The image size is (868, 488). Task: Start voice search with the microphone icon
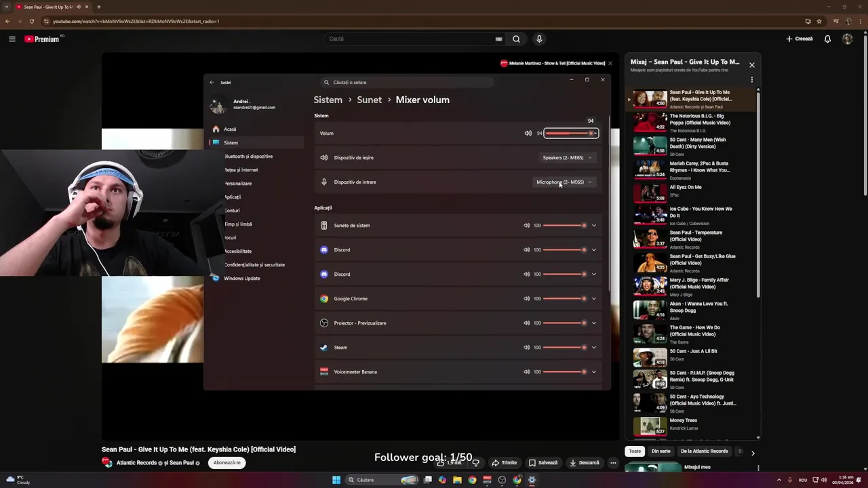click(539, 39)
